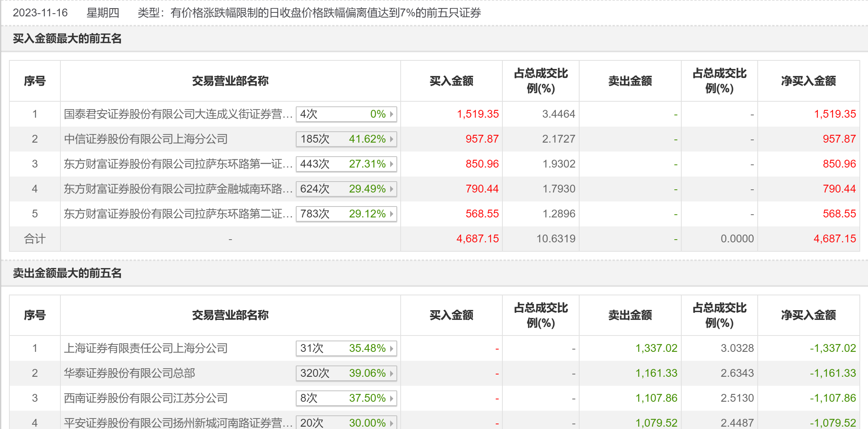This screenshot has height=429, width=868.
Task: Open 国泰君安证券大连成义街 branch link
Action: pos(178,114)
